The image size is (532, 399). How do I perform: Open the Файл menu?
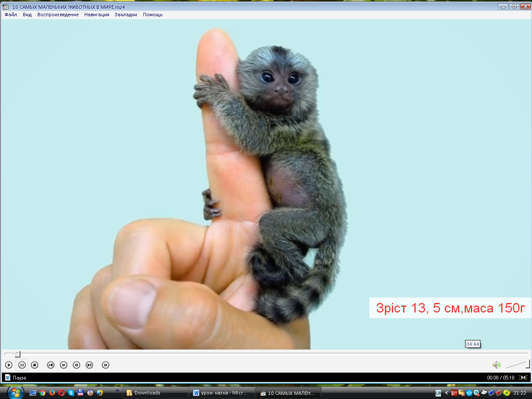coord(11,15)
